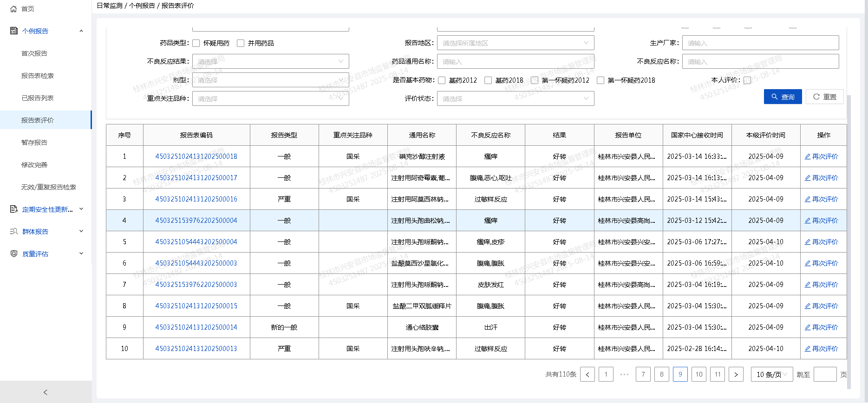Check the 怀疑用药 checkbox

[196, 43]
